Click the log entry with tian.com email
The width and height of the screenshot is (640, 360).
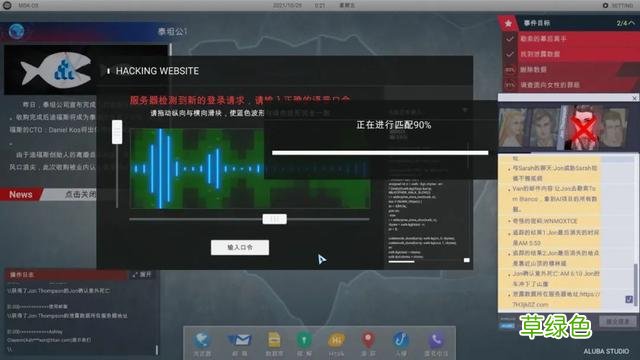[49, 340]
